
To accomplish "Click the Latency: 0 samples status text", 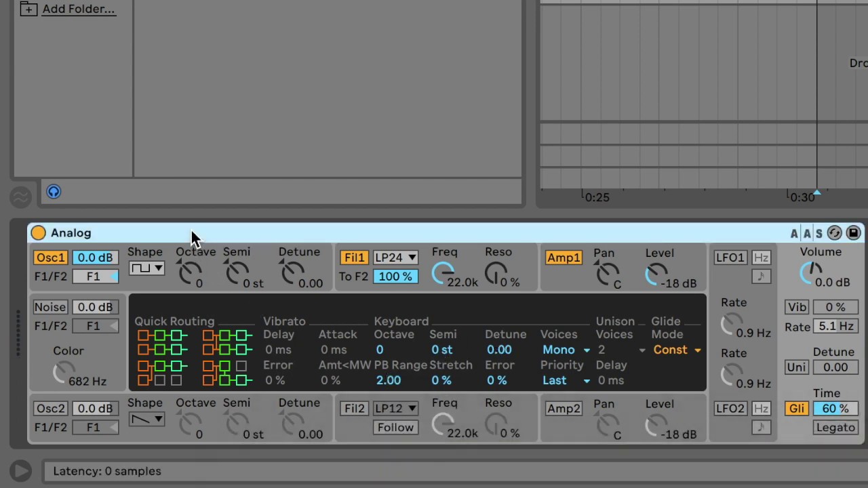I will pos(107,471).
